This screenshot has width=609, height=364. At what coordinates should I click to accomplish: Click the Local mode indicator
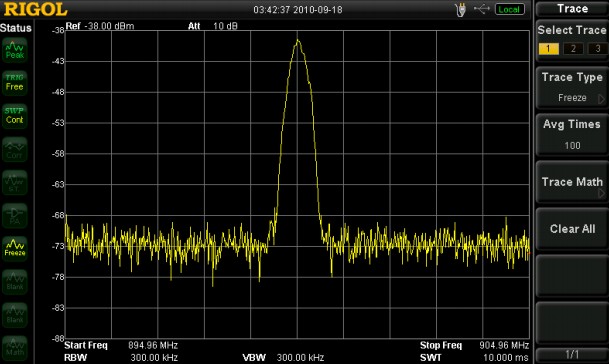(x=510, y=9)
